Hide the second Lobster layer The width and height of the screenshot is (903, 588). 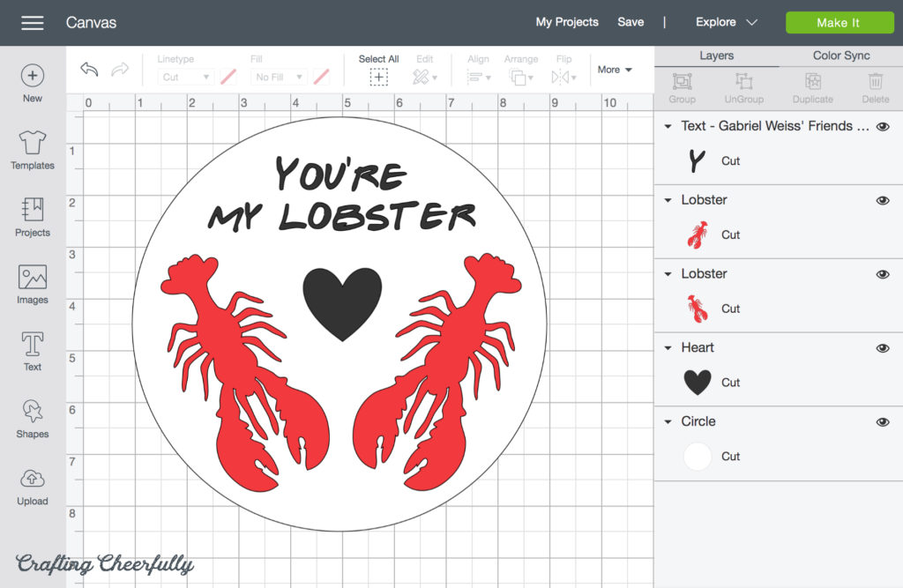click(x=882, y=274)
